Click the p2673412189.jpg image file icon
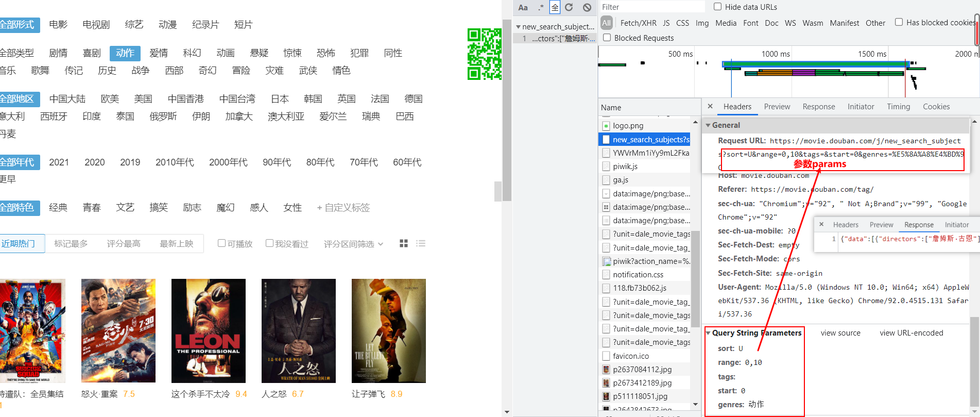Screen dimensions: 980x417 click(606, 383)
